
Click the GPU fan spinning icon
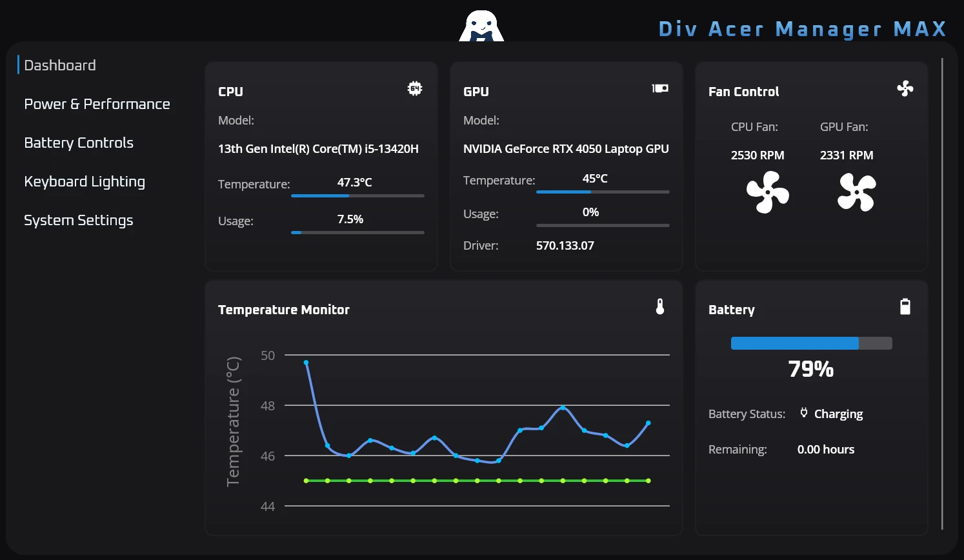857,192
